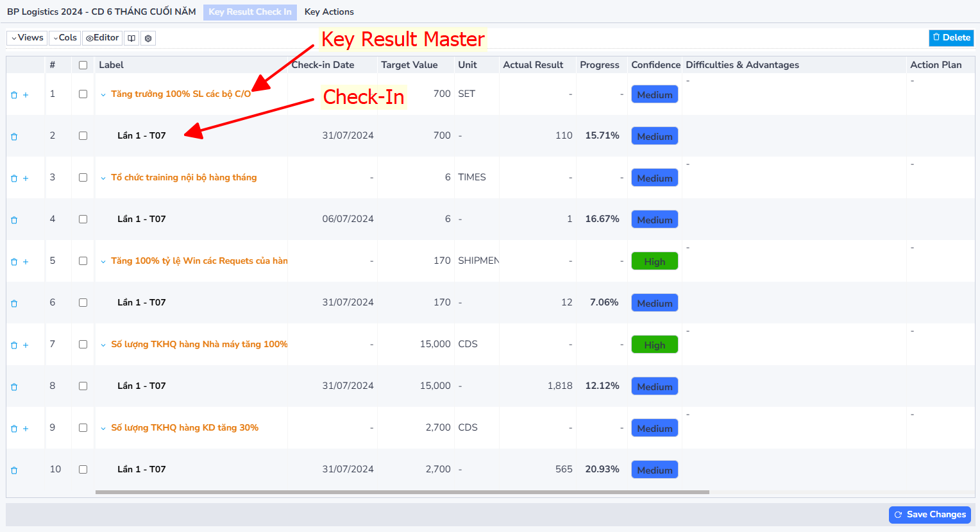
Task: Toggle the select-all checkbox in the header
Action: [x=83, y=65]
